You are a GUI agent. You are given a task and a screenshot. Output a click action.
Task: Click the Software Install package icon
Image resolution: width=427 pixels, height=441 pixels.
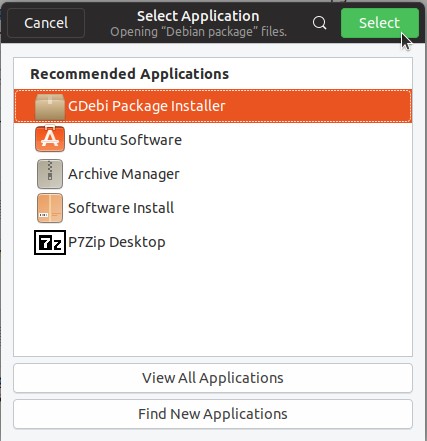coord(50,208)
